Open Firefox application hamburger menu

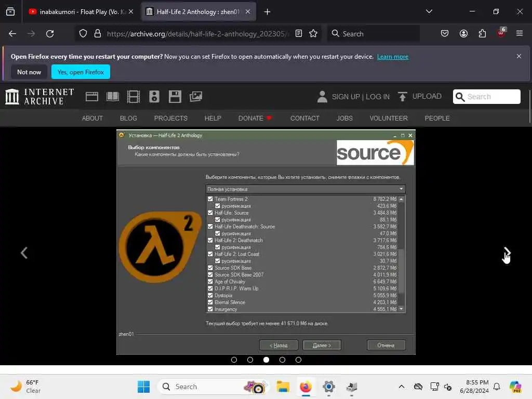click(520, 34)
